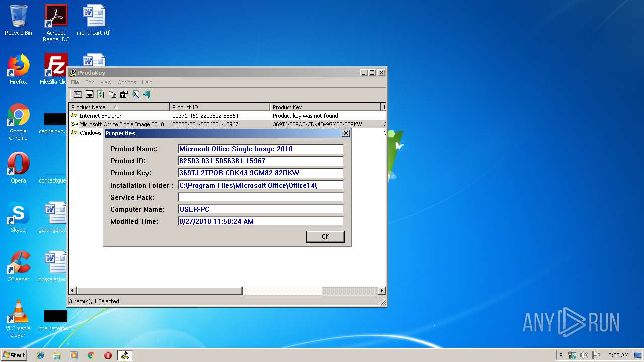Select the Opera desktop shortcut
Screen dimensions: 644x362
pyautogui.click(x=18, y=168)
